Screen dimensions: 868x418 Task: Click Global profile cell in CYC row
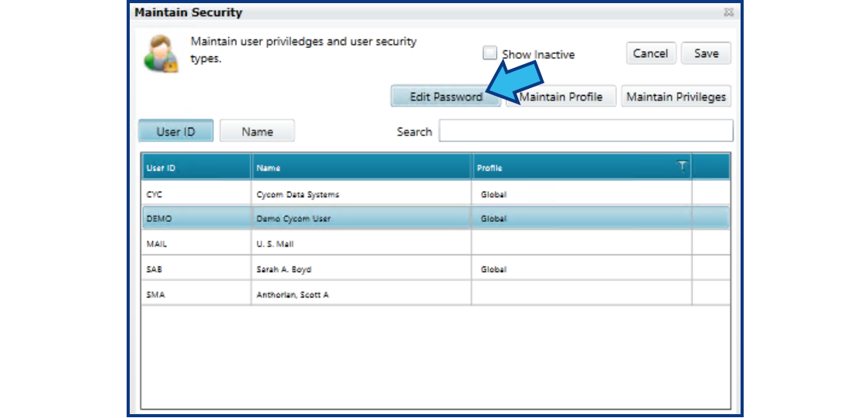(x=581, y=195)
